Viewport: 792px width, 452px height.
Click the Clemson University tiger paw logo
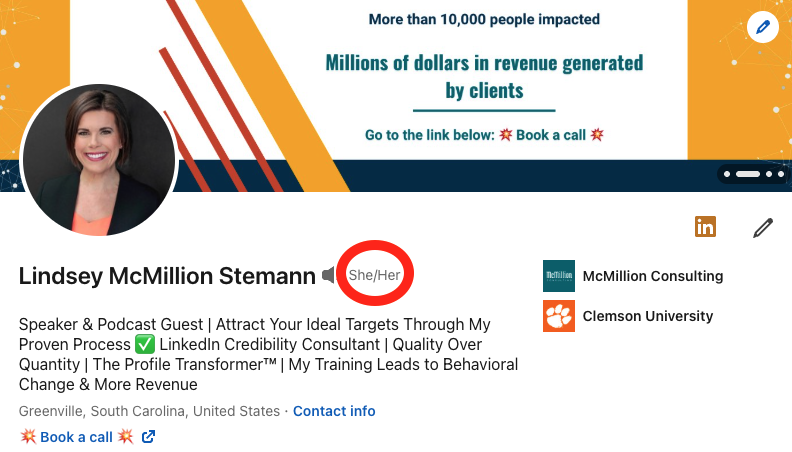click(x=559, y=316)
